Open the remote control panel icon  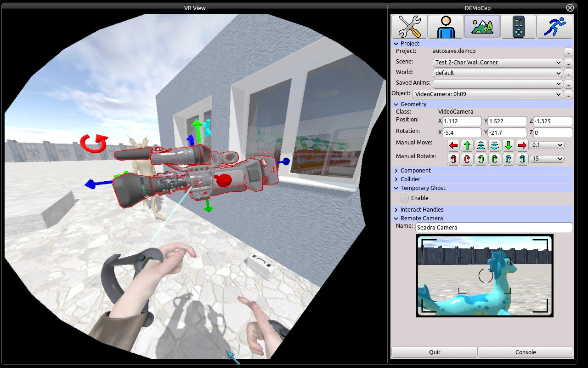(x=518, y=27)
